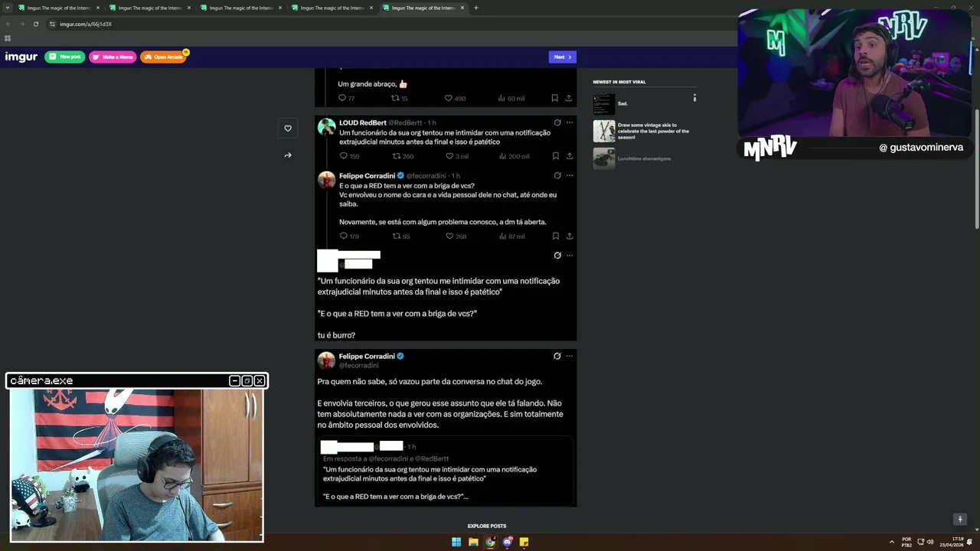Viewport: 980px width, 551px height.
Task: Click the imgur logo
Action: [x=21, y=57]
